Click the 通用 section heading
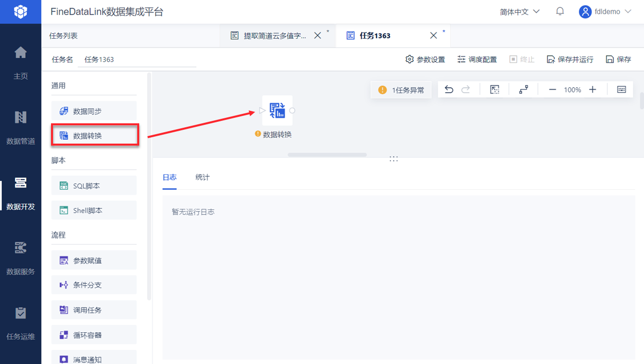 coord(58,86)
